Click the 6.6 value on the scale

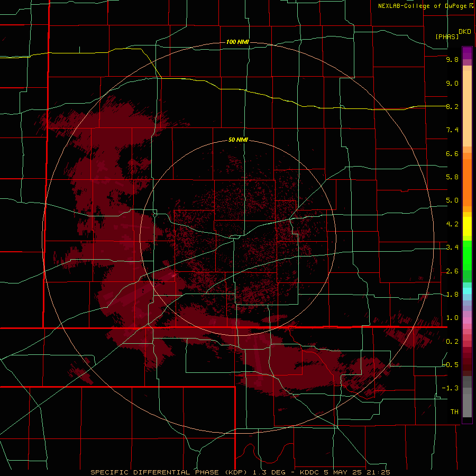[x=452, y=153]
